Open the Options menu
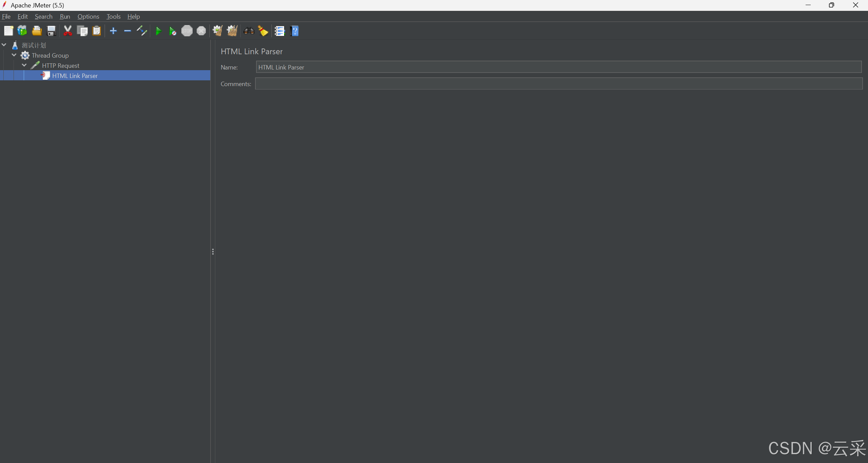 point(88,16)
